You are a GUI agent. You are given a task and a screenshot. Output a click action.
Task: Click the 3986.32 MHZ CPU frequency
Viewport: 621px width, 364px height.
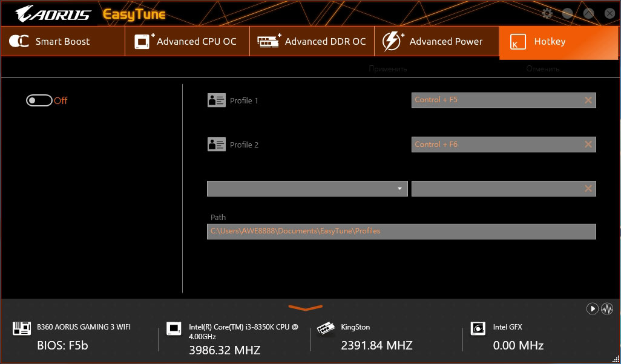(225, 350)
